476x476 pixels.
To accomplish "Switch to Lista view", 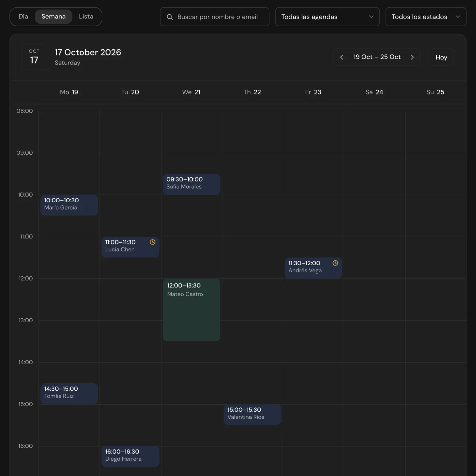I will click(86, 17).
